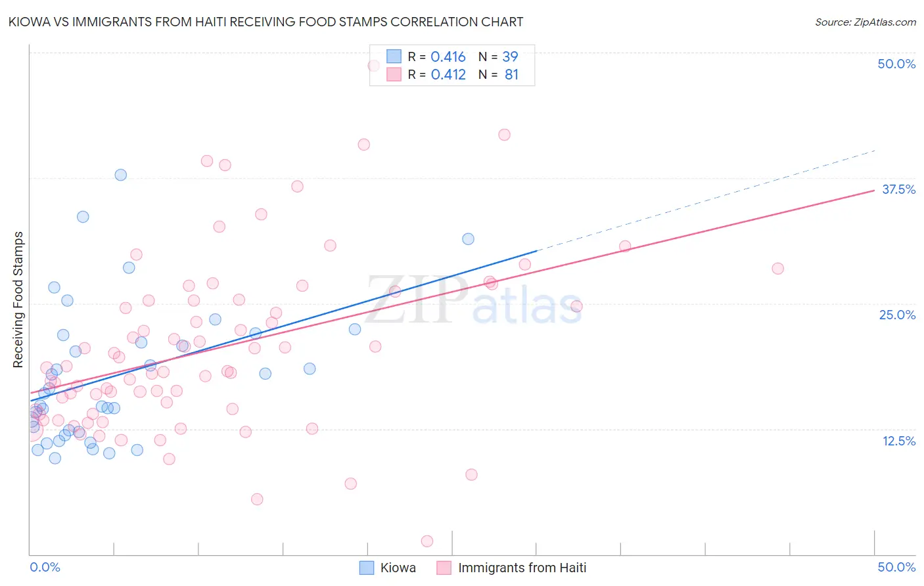Click the 12.5% y-axis tick label

898,441
